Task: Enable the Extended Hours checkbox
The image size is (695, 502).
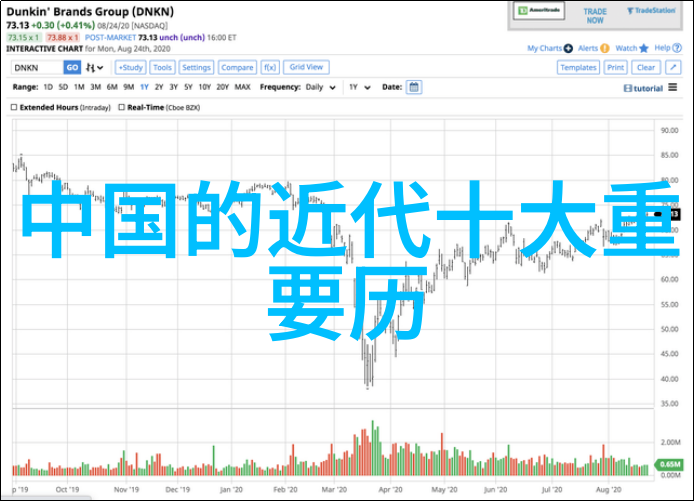Action: pos(14,107)
